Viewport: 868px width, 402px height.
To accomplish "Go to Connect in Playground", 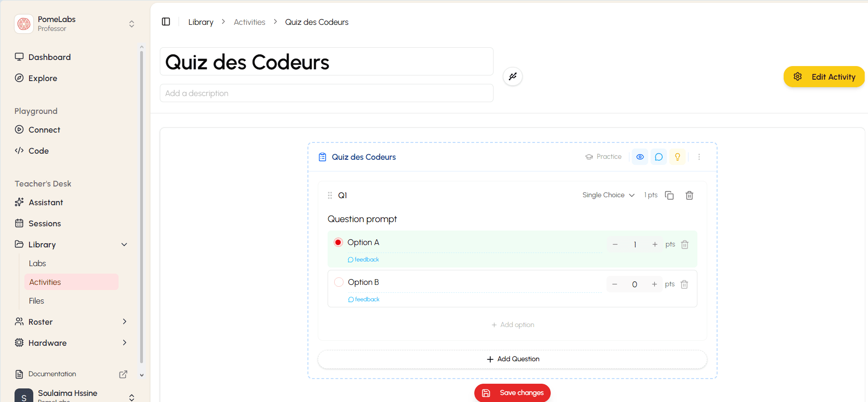I will 37,130.
